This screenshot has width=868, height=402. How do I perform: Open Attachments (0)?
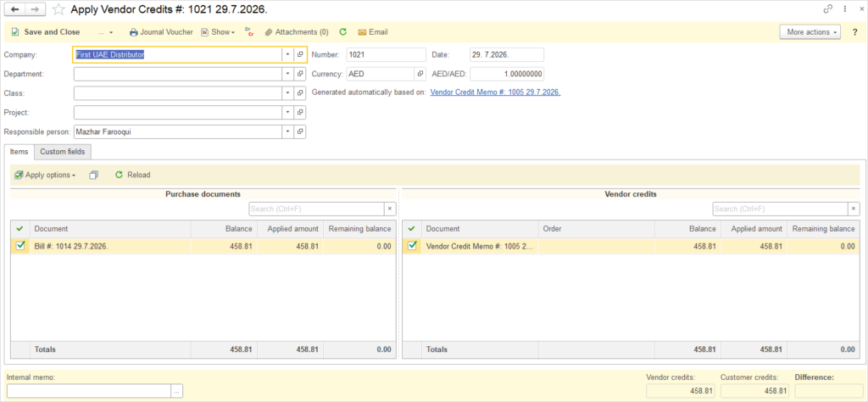[296, 32]
